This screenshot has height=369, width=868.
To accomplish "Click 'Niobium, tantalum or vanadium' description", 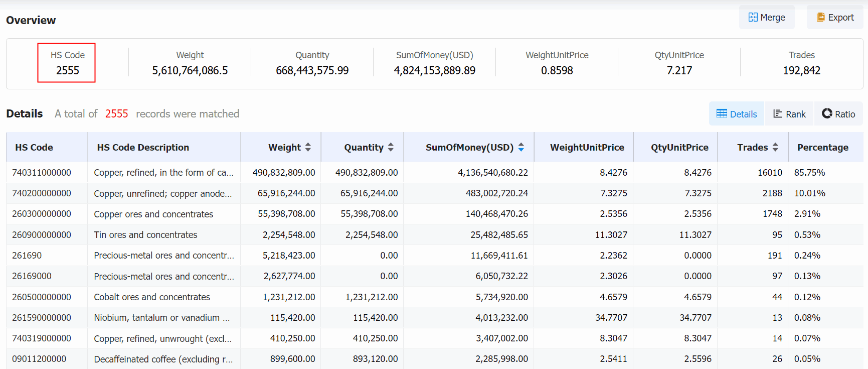I will [162, 318].
